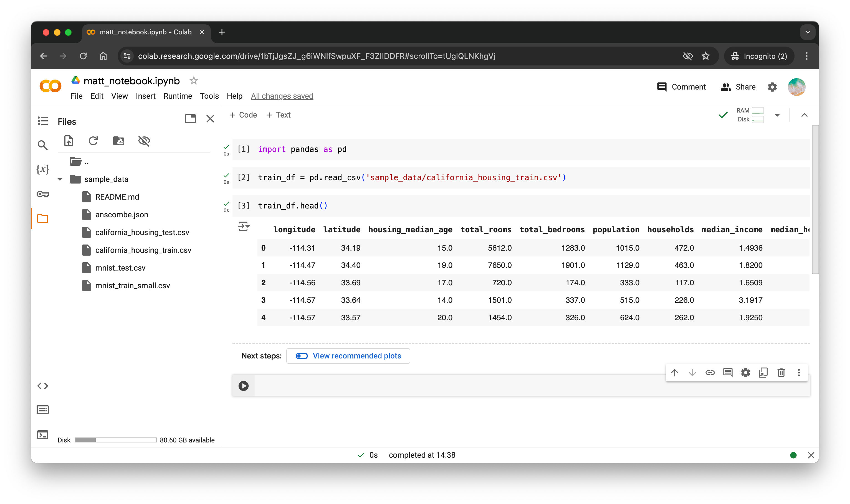Open the RAM and Disk resources dropdown
Screen dimensions: 850x504
(777, 115)
